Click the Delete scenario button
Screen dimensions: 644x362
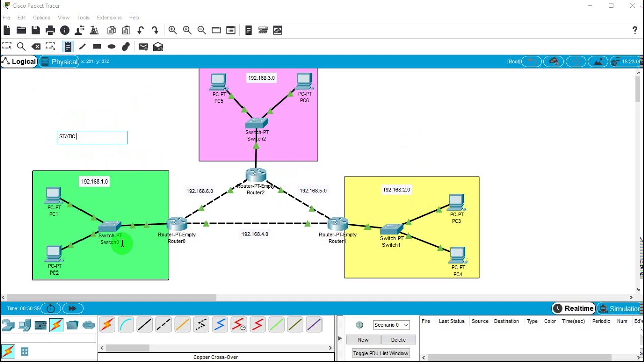click(398, 340)
